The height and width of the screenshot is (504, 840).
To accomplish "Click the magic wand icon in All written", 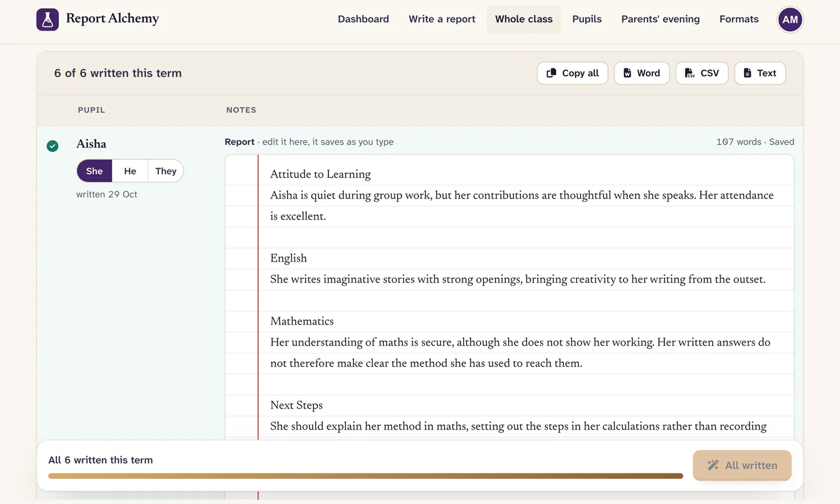I will [x=713, y=465].
